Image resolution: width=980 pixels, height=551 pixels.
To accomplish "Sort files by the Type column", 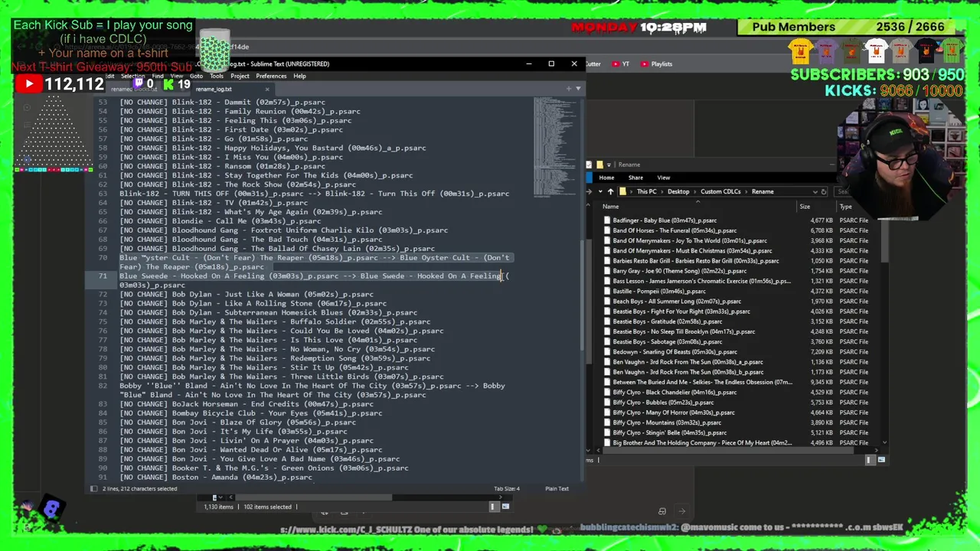I will point(845,207).
